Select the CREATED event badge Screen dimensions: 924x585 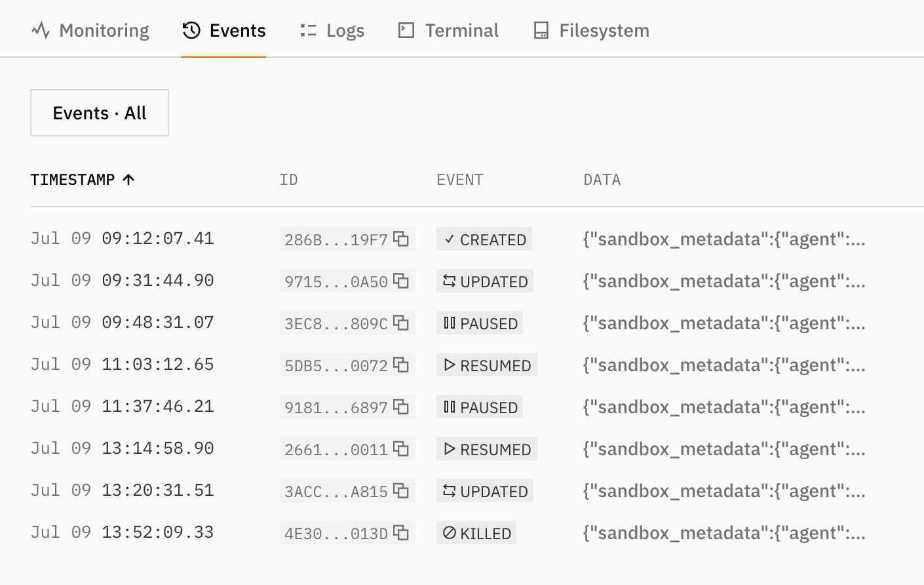tap(484, 239)
